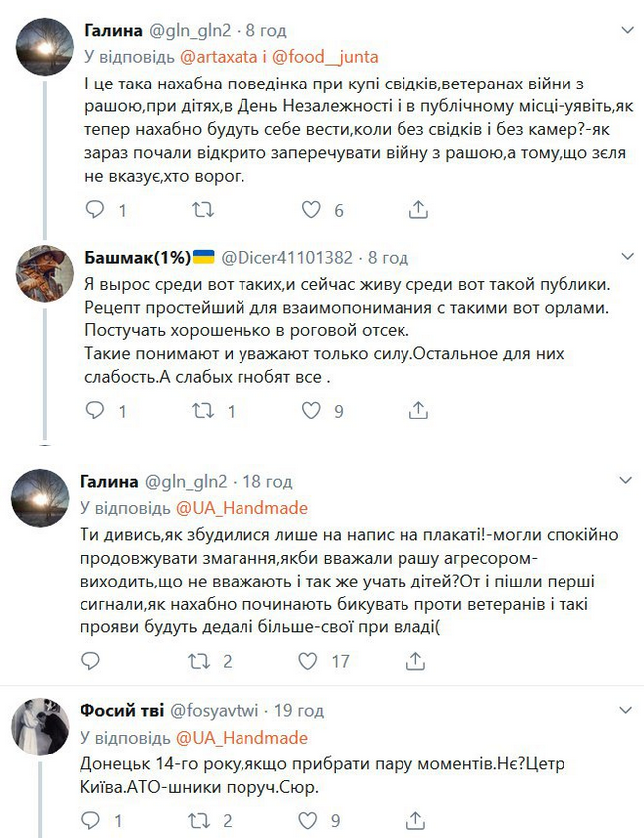644x838 pixels.
Task: Retweet Фосий тві's Донецьк tweet
Action: 199,820
